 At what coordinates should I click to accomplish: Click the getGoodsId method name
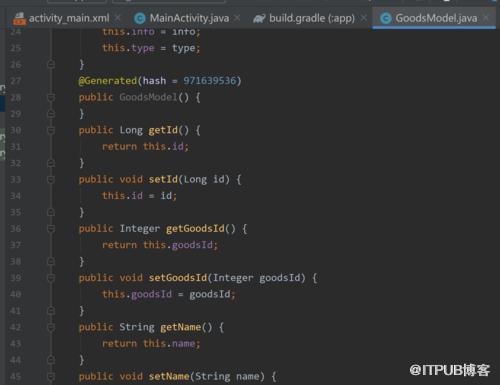pyautogui.click(x=195, y=229)
